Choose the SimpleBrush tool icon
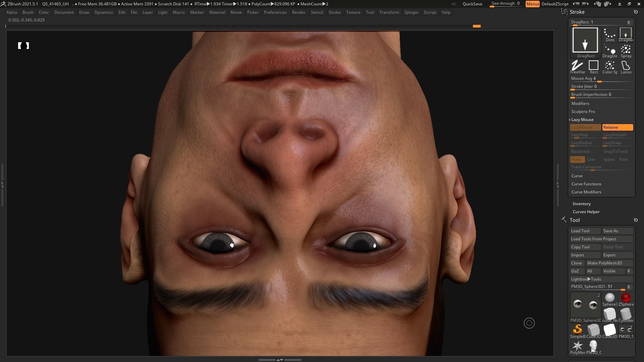The image size is (644, 362). point(578,331)
